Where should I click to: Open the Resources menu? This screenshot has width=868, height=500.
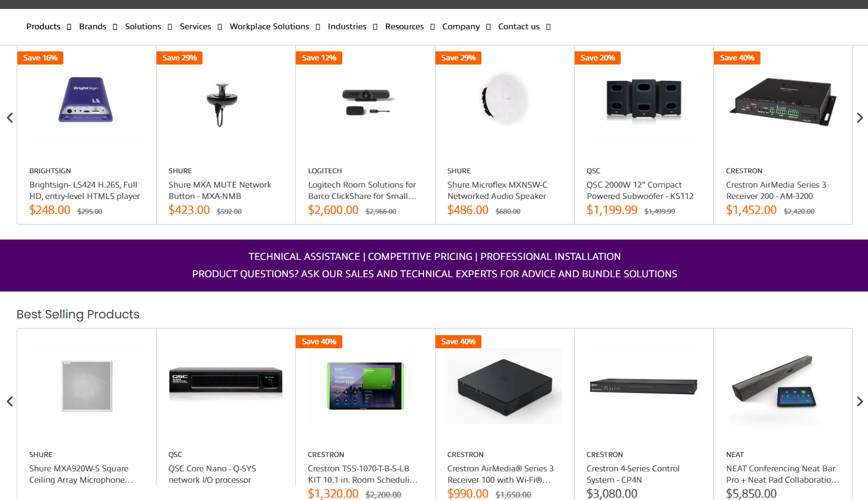404,27
